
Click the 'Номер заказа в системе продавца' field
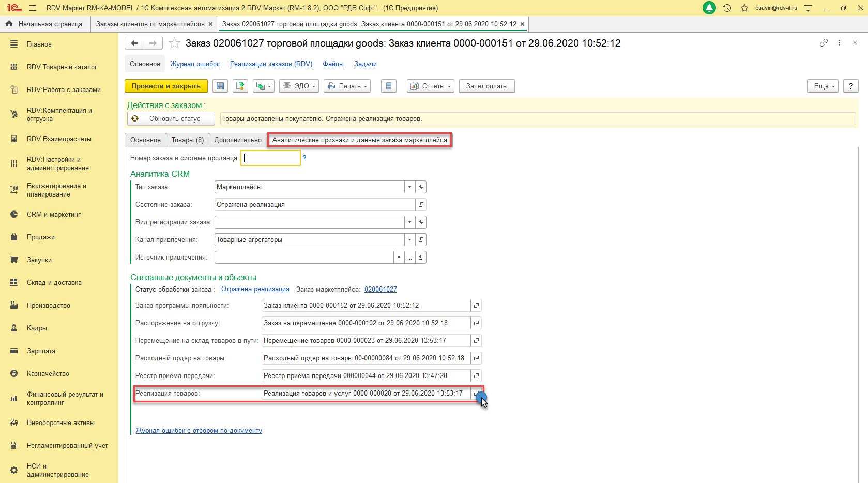270,158
